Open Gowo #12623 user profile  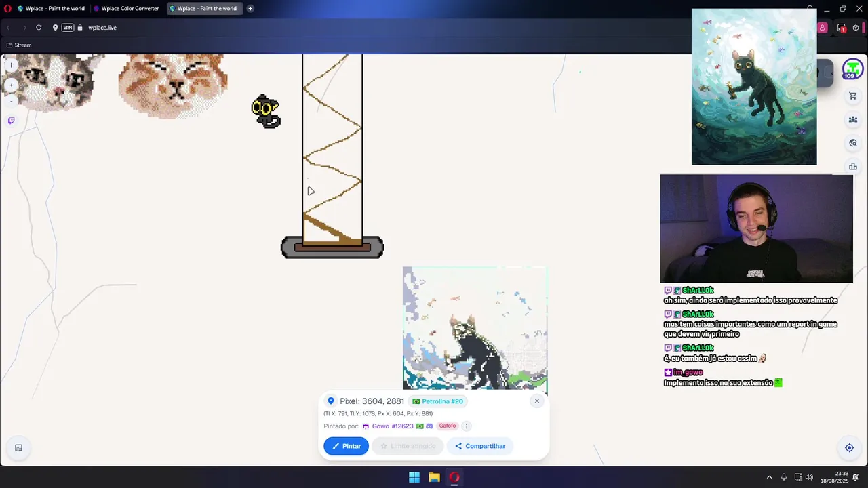393,426
